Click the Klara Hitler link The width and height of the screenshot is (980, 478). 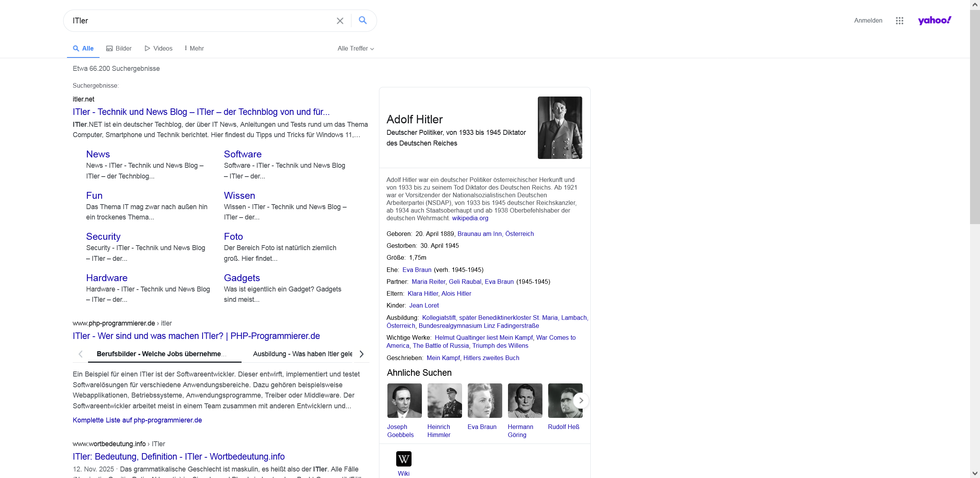(423, 293)
